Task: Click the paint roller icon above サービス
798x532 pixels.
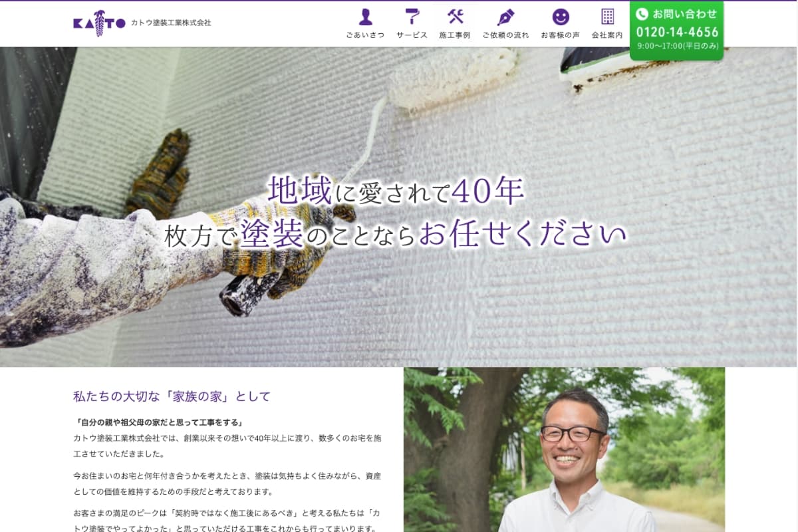Action: [x=412, y=17]
